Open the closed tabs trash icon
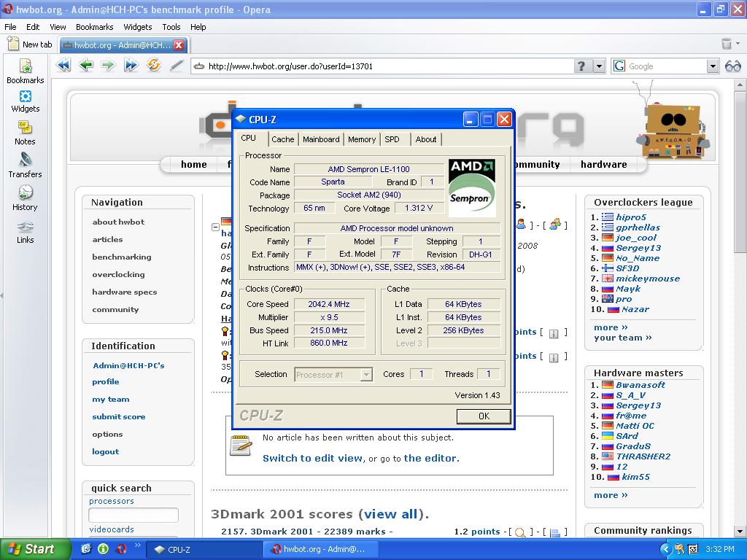747x560 pixels. [x=727, y=44]
